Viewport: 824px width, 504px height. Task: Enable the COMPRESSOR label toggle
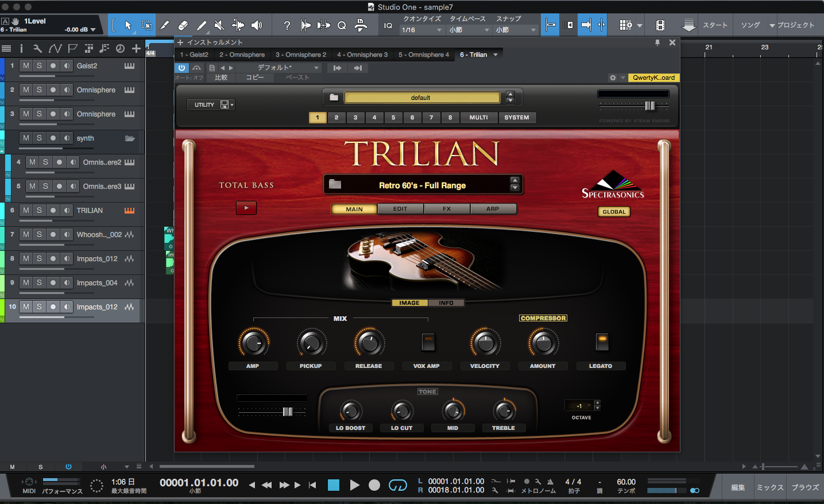pos(543,318)
